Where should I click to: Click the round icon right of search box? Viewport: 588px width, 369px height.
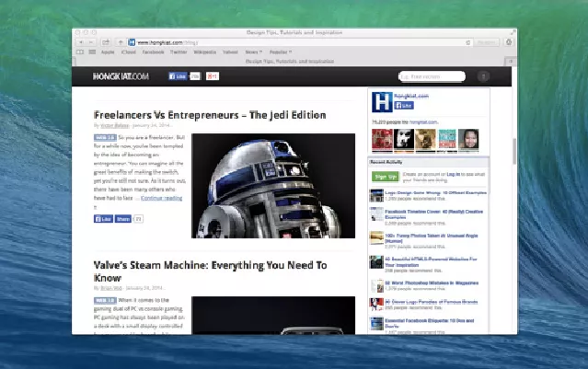[484, 76]
